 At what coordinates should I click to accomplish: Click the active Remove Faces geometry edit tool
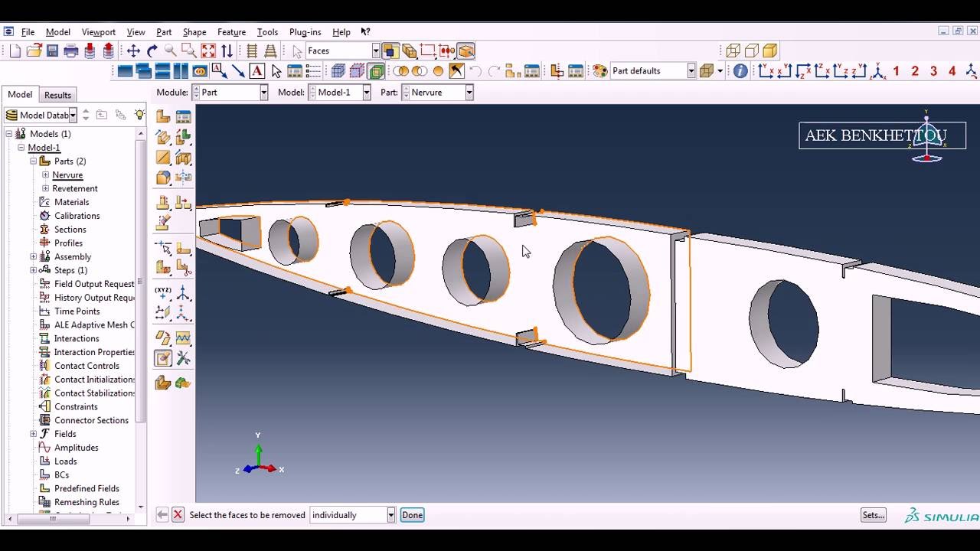163,358
